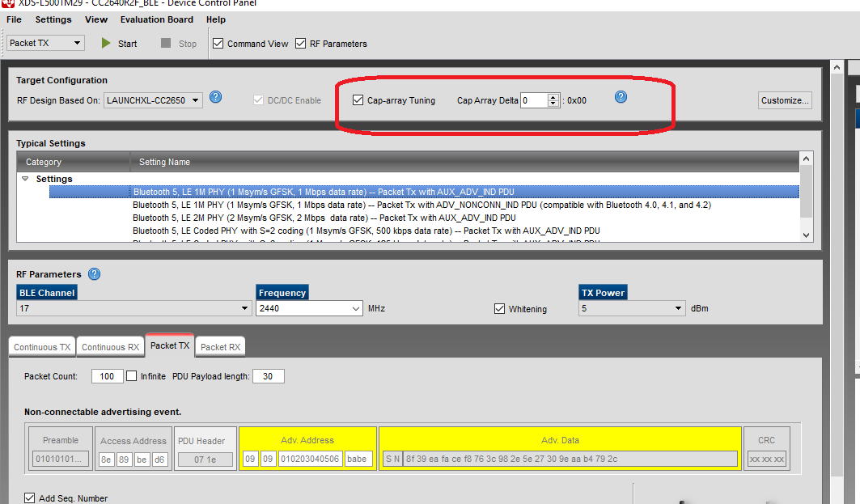Viewport: 860px width, 504px height.
Task: Click the app logo in title bar
Action: coord(7,2)
